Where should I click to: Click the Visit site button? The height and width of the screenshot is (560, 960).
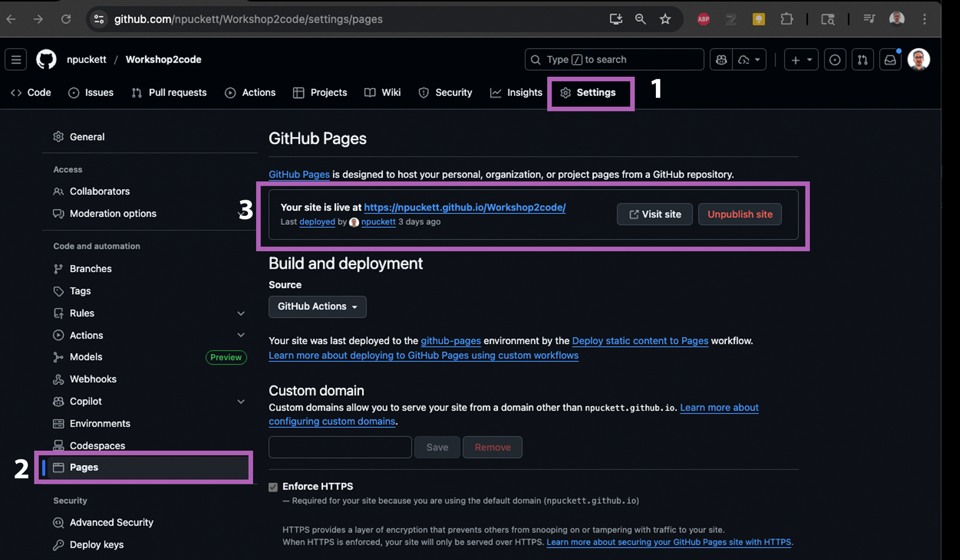(655, 214)
